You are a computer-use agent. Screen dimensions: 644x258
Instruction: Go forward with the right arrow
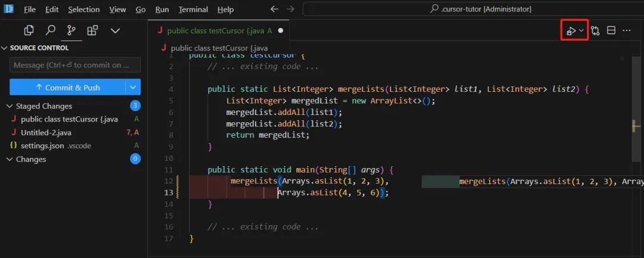point(290,9)
